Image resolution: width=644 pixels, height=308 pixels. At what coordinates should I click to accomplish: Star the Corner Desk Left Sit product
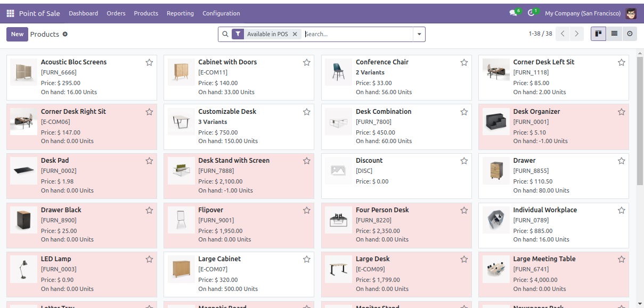[x=622, y=63]
